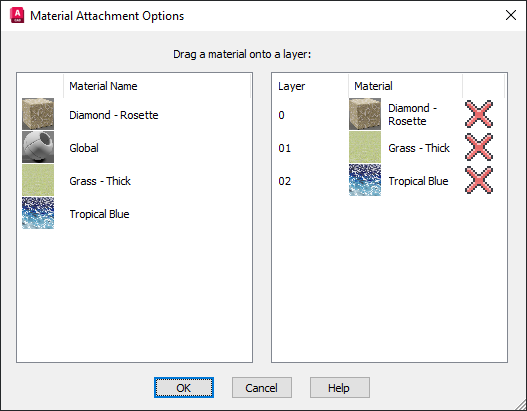The image size is (527, 411).
Task: Click AutoCAD application icon in title bar
Action: (17, 15)
